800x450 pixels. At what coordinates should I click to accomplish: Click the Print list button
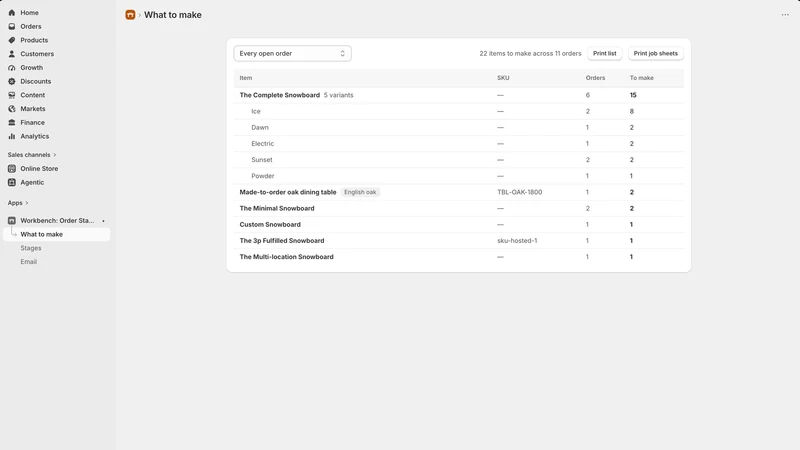pos(605,54)
